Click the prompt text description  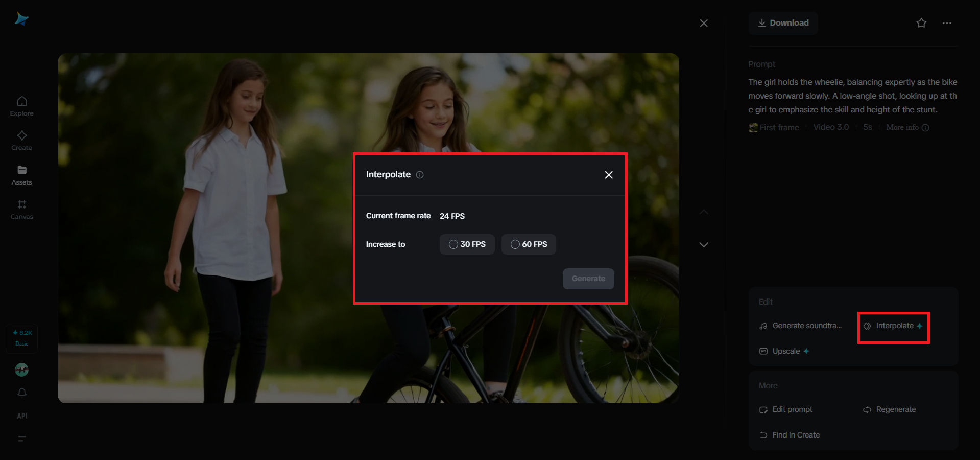point(853,96)
